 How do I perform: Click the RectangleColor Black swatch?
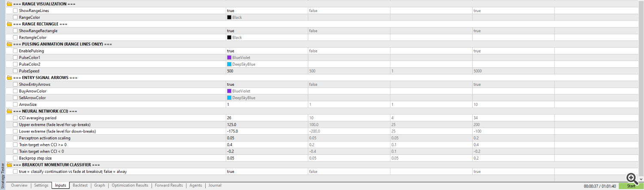(x=229, y=37)
